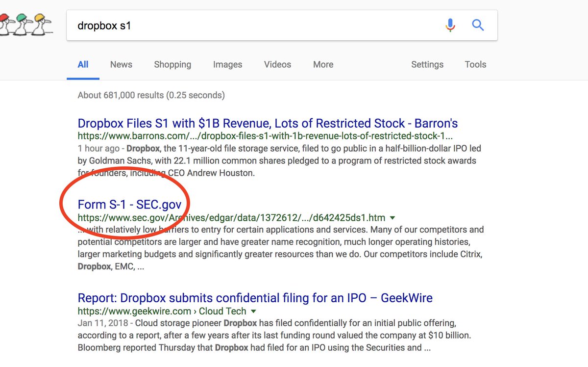Click the barrons.com green URL text
Screen dimensions: 588x367
265,136
